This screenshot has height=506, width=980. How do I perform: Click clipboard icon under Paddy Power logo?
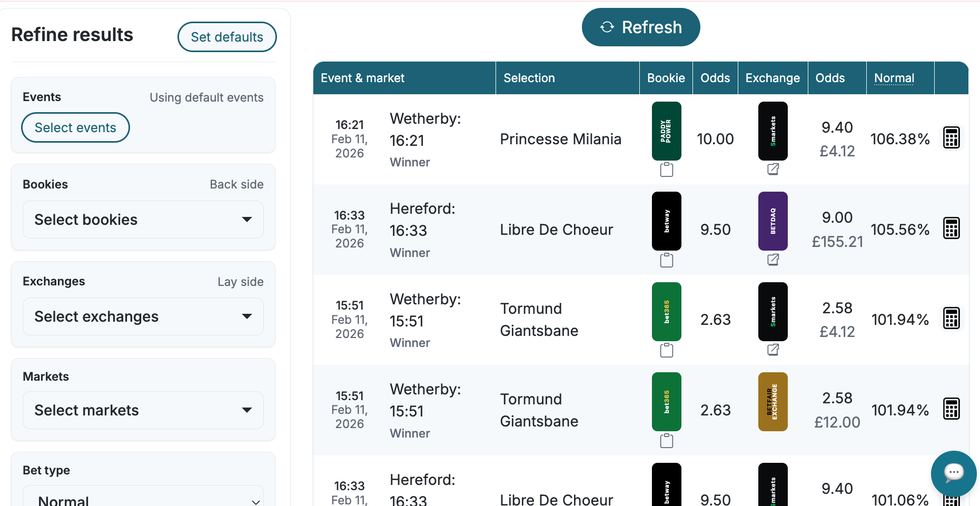point(666,170)
